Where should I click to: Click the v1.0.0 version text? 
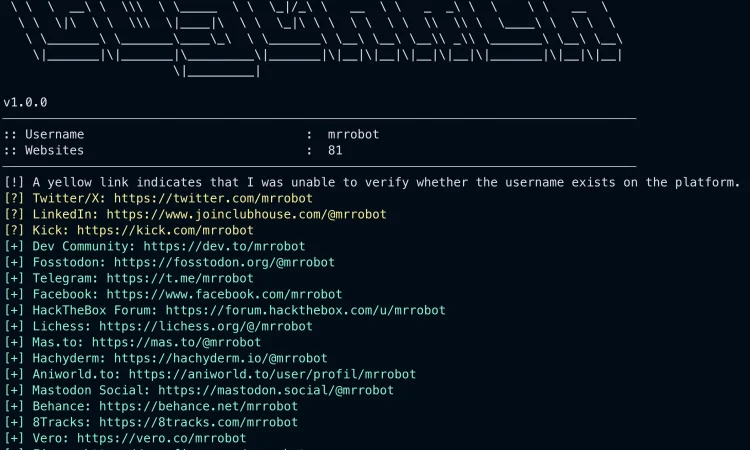click(x=25, y=102)
